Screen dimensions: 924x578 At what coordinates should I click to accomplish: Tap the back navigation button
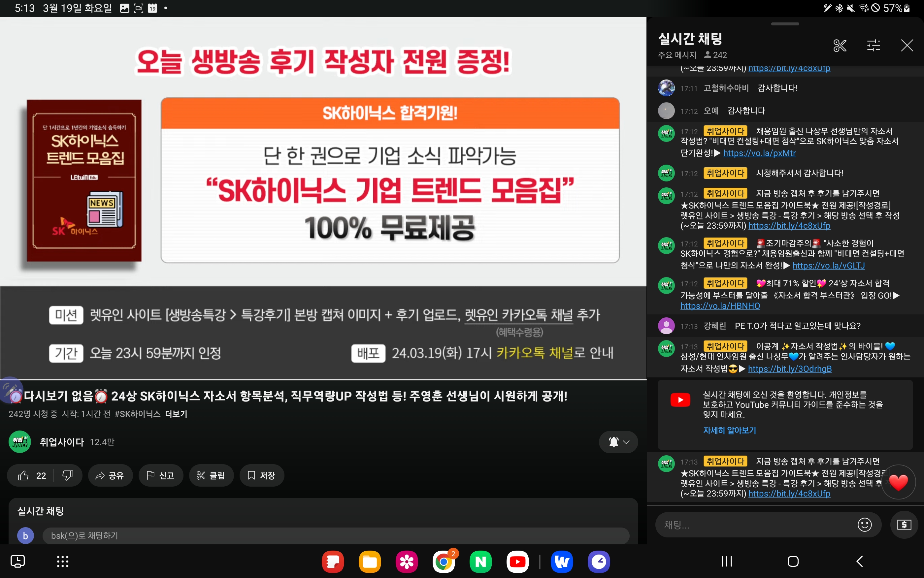pyautogui.click(x=859, y=562)
